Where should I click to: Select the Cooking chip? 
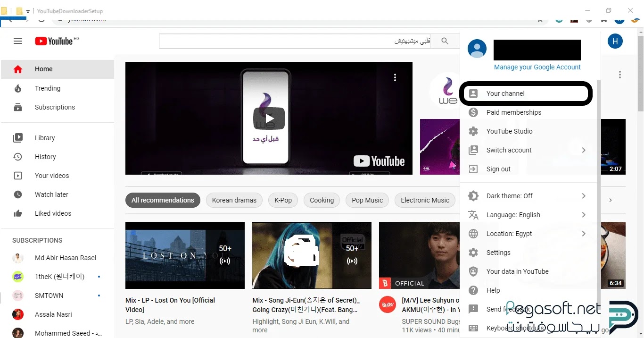(x=322, y=200)
